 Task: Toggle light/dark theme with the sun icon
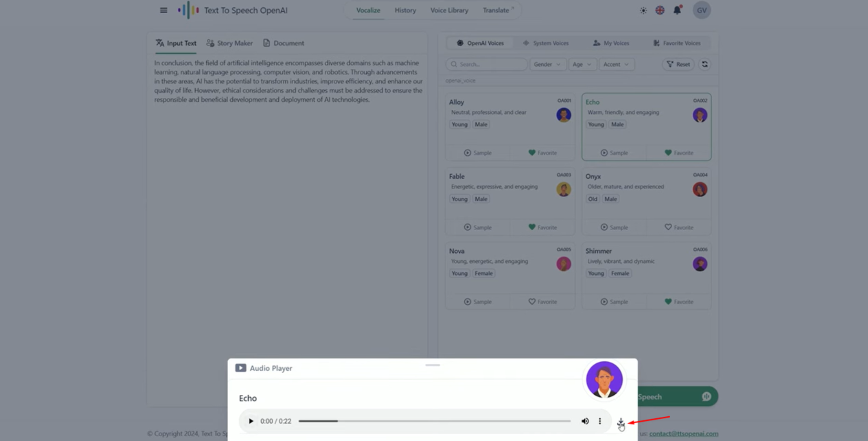(x=643, y=11)
